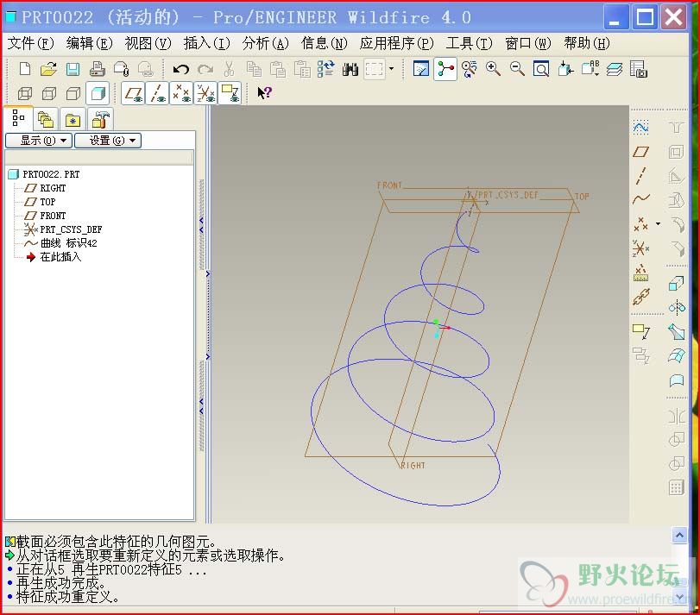The width and height of the screenshot is (700, 615).
Task: Regenerate the model icon
Action: [326, 69]
